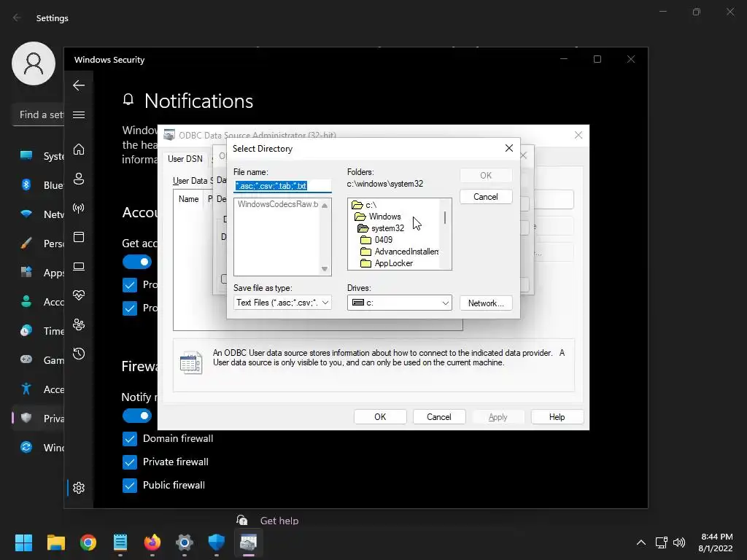Launch Google Chrome from taskbar

coord(88,542)
